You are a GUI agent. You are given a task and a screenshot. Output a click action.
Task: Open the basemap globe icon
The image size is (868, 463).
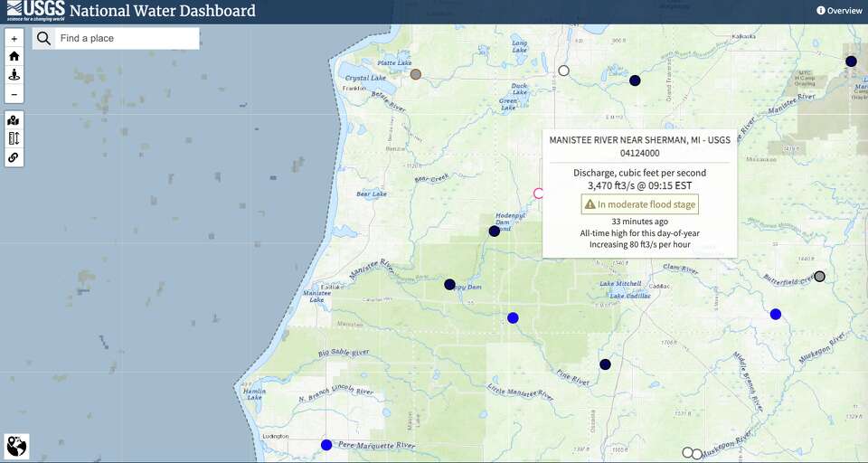16,446
